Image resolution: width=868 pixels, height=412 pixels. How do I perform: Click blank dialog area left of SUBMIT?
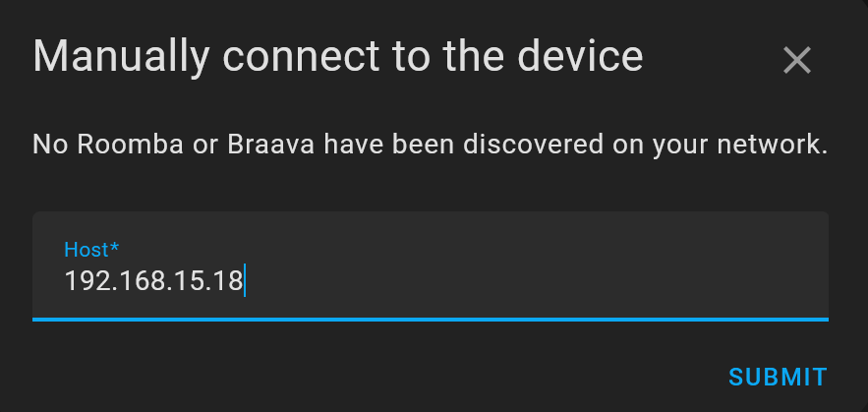[393, 377]
